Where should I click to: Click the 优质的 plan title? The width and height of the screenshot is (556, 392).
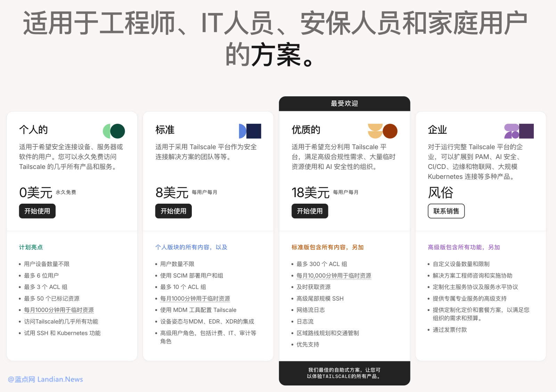tap(306, 130)
